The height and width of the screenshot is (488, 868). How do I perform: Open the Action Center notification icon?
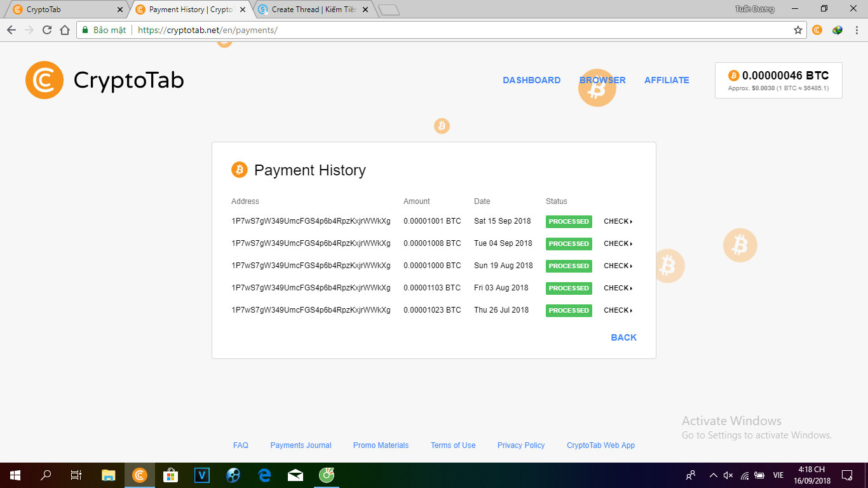click(x=847, y=475)
